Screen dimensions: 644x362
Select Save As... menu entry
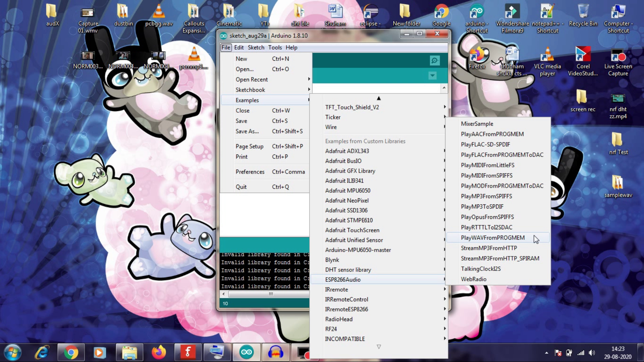(265, 131)
